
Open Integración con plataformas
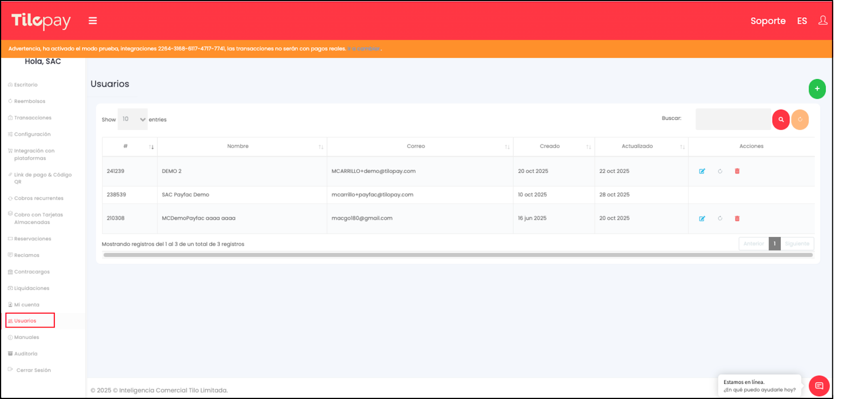[x=31, y=155]
